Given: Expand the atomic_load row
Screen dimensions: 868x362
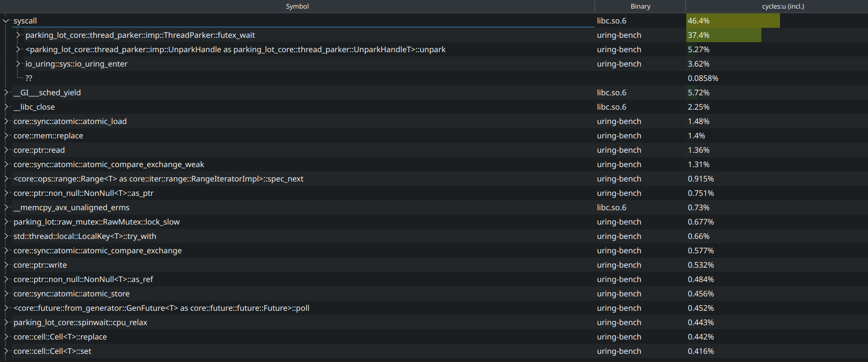Looking at the screenshot, I should (x=6, y=121).
